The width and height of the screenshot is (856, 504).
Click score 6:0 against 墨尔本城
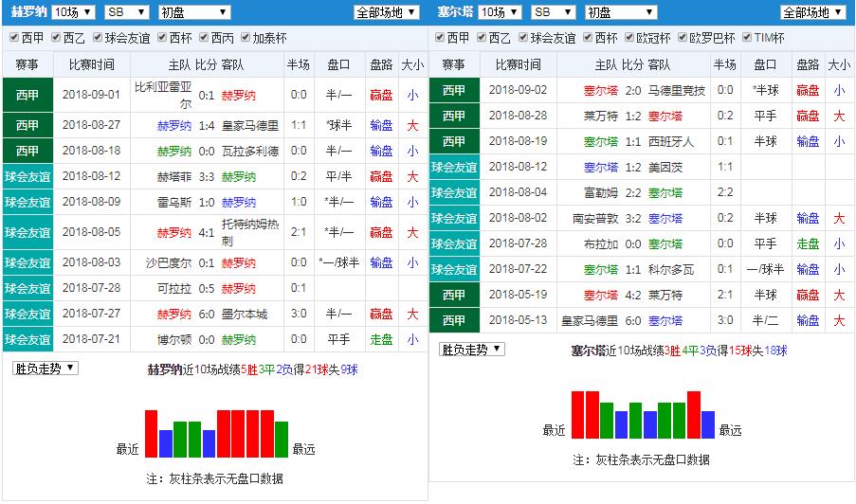[207, 315]
